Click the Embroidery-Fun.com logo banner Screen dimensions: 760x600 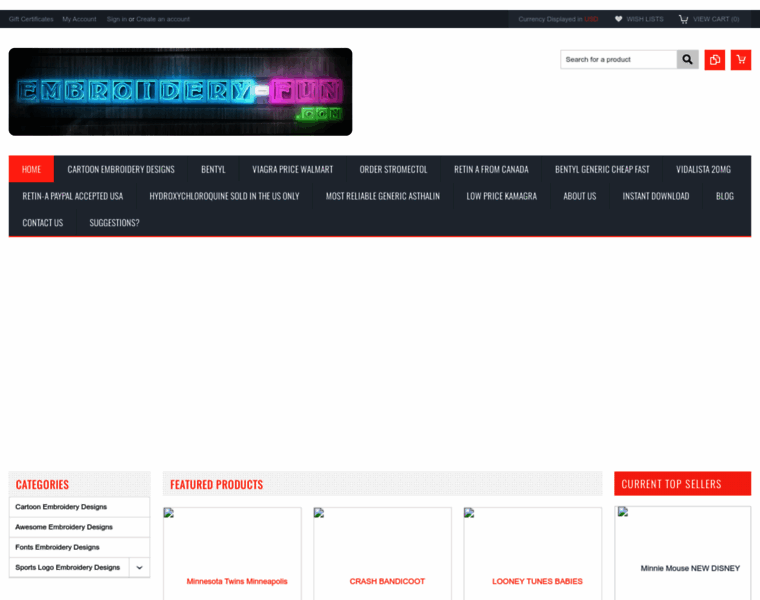[x=180, y=92]
